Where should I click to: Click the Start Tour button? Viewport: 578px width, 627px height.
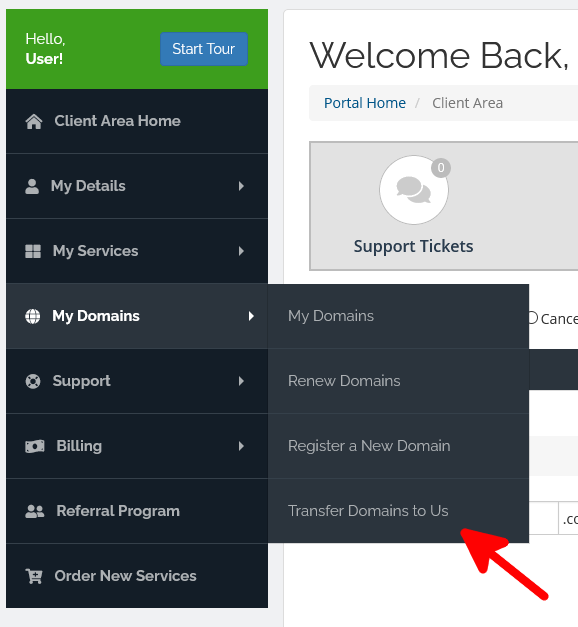(204, 49)
